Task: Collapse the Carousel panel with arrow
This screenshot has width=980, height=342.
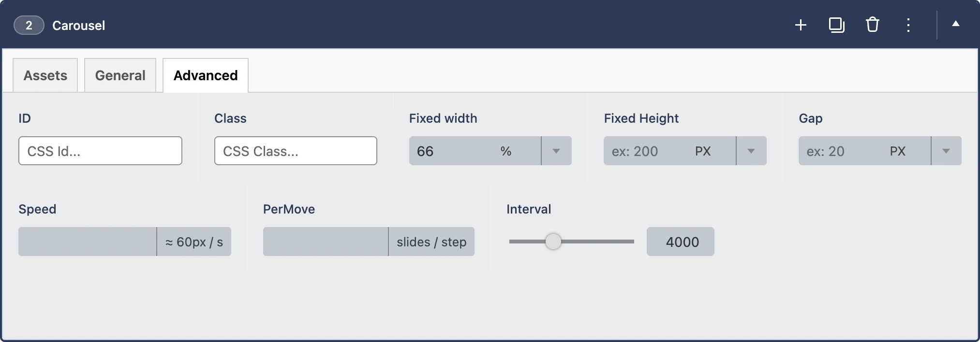Action: (x=955, y=24)
